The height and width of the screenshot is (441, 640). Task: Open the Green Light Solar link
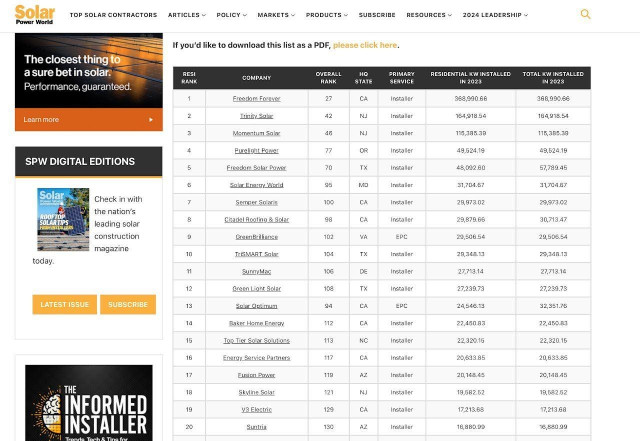point(256,289)
